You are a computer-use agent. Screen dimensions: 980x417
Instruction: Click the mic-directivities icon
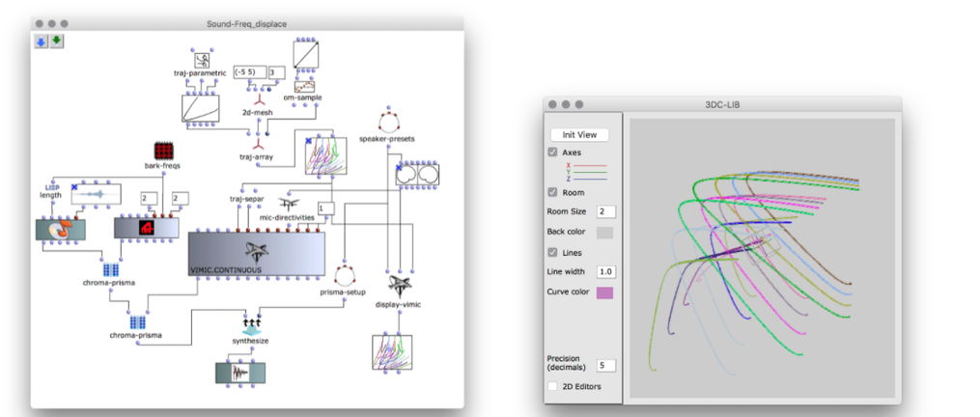(287, 204)
